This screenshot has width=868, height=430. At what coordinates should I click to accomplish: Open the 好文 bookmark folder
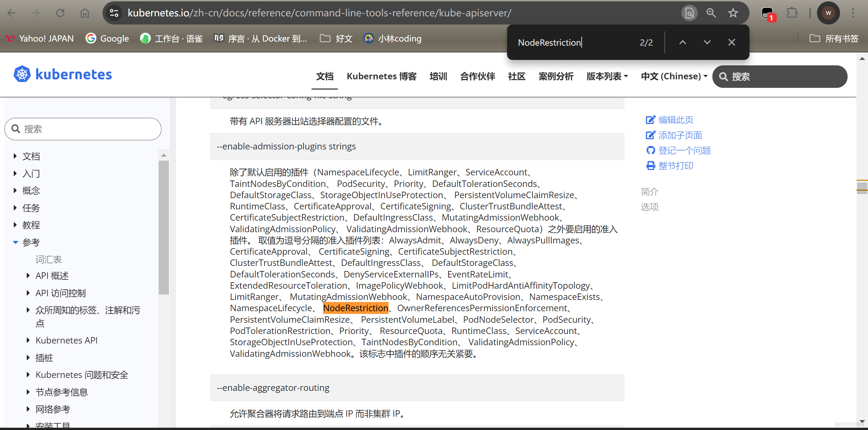point(336,38)
